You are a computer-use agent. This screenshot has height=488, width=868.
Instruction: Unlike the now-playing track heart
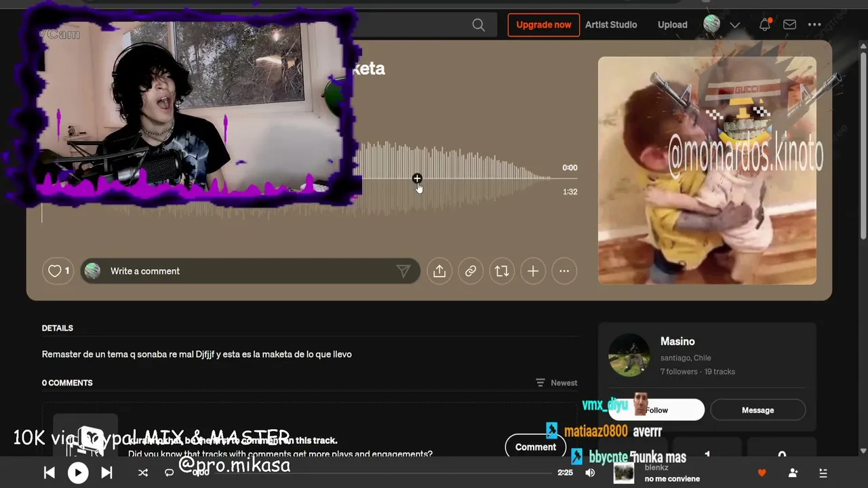click(762, 473)
